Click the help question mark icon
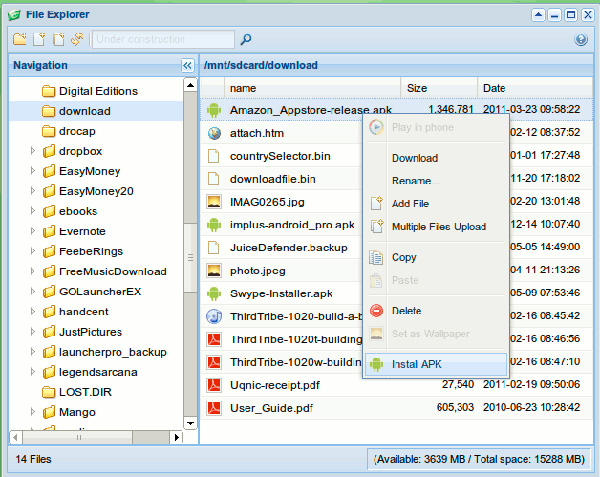The height and width of the screenshot is (477, 600). pyautogui.click(x=581, y=40)
